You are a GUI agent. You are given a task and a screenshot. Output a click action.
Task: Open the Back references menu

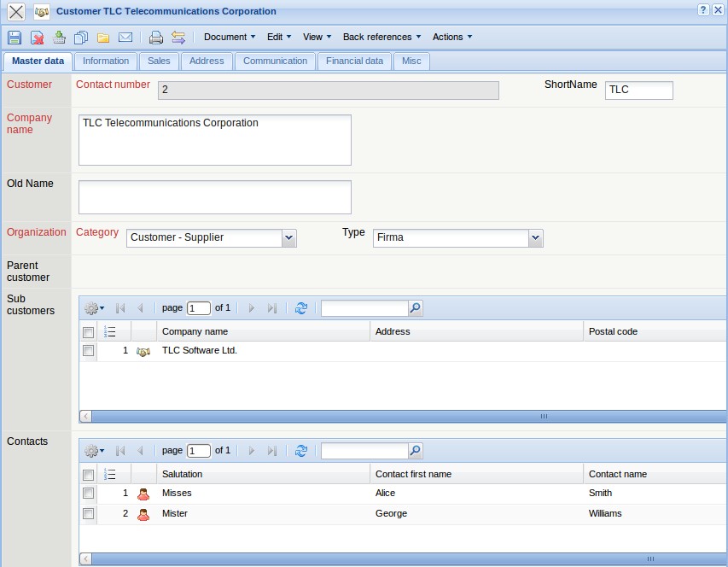[381, 38]
